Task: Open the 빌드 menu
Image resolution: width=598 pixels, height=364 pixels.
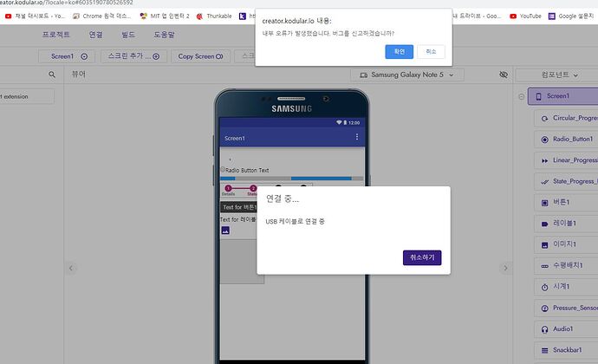Action: (128, 35)
